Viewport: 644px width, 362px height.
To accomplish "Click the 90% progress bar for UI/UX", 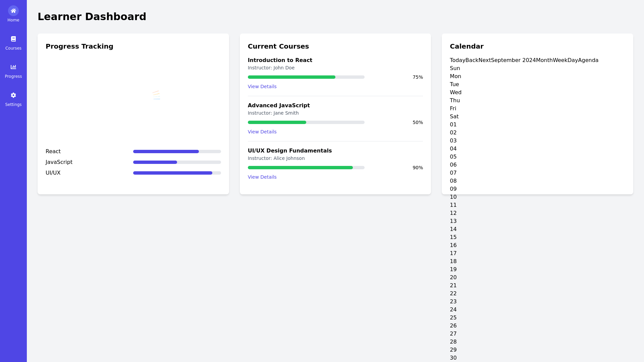I will tap(306, 168).
